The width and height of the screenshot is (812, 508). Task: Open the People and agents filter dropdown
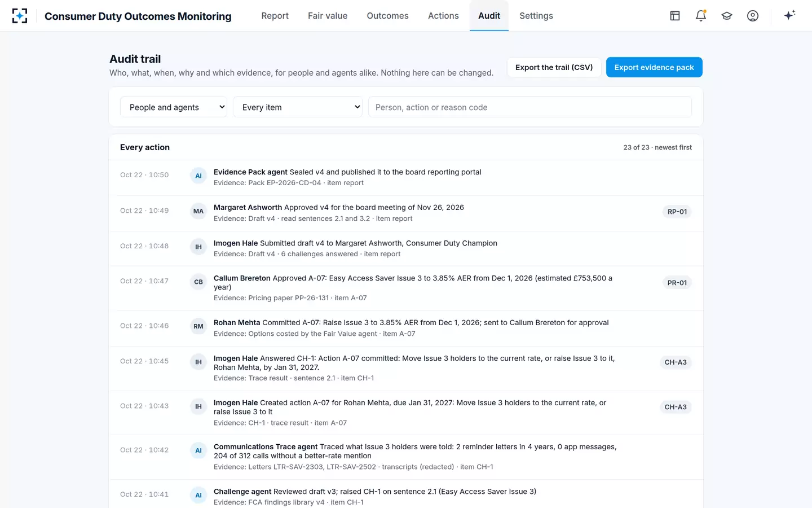coord(174,107)
